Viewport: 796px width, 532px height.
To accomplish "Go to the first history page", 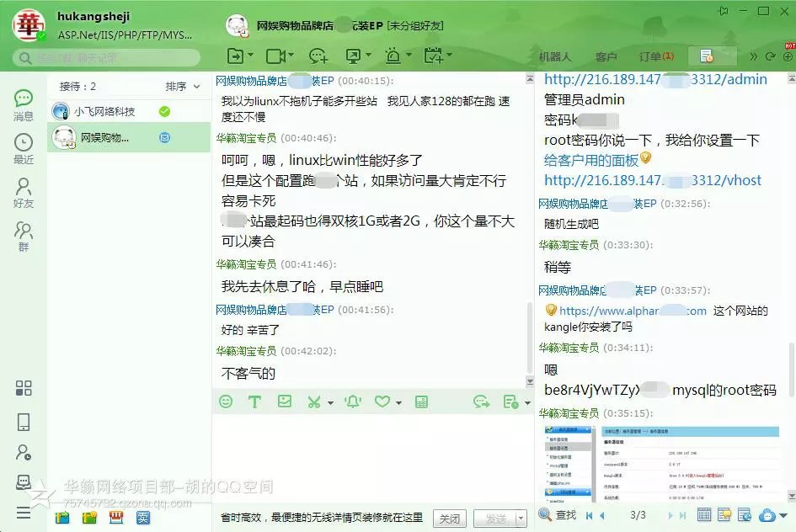I will [589, 516].
